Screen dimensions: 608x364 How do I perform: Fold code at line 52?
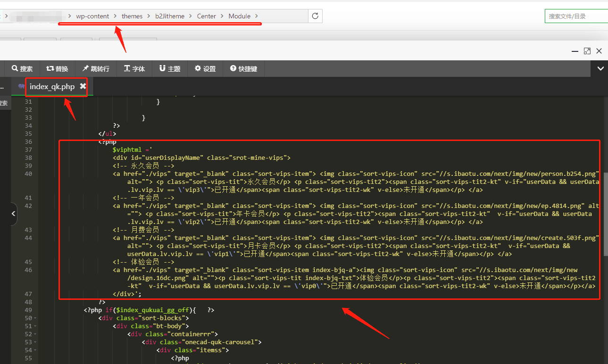(x=36, y=334)
